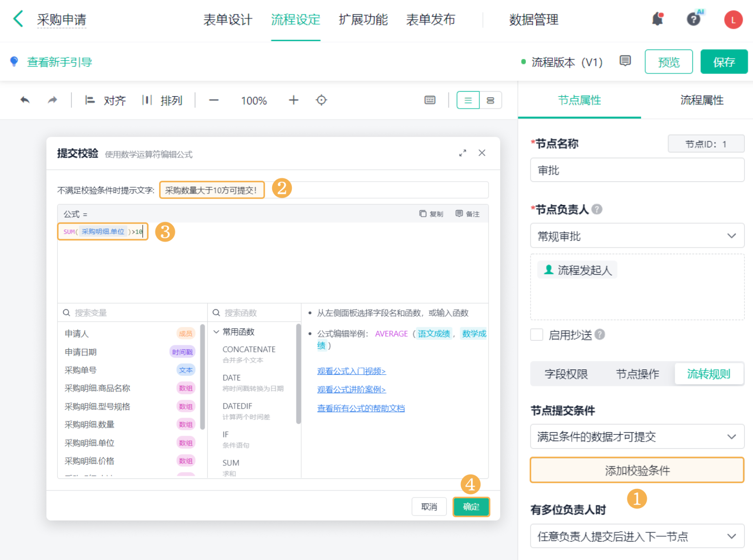Switch to horizontal flow layout view

pyautogui.click(x=490, y=100)
